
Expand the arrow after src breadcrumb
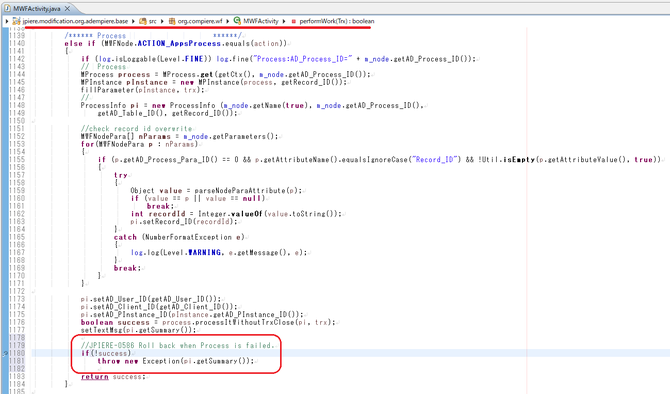(x=162, y=21)
